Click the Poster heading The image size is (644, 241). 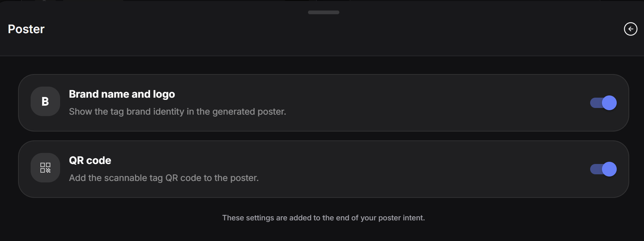tap(26, 29)
